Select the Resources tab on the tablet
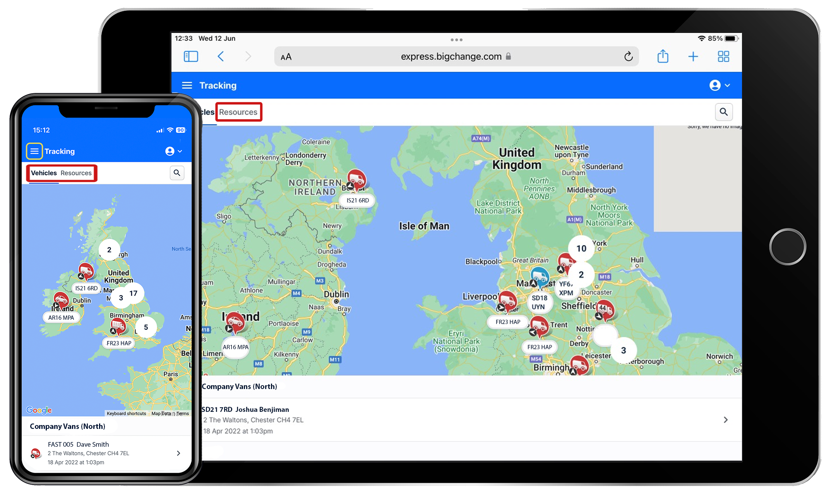 pos(238,112)
